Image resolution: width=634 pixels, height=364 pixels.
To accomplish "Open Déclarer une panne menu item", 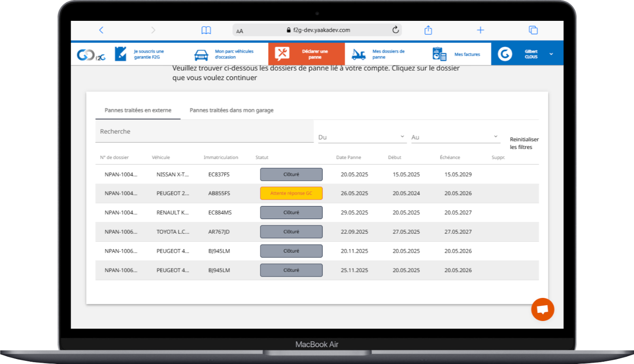I will click(306, 54).
